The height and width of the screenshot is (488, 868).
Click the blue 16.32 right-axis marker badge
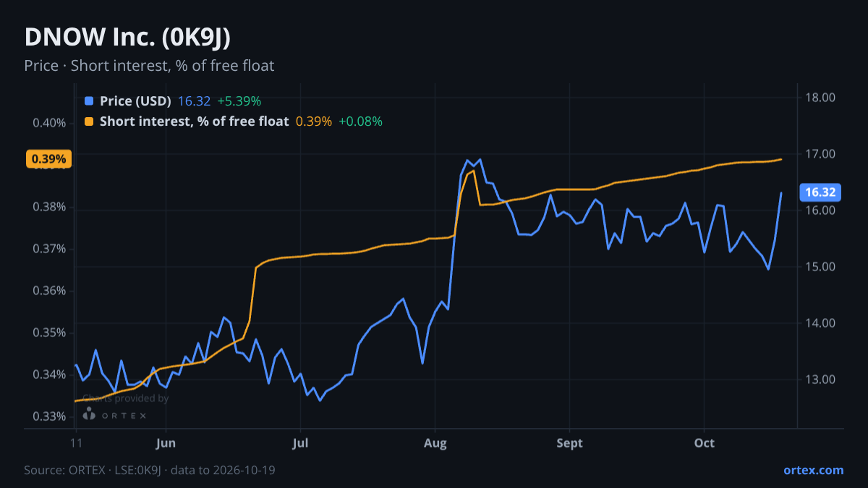tap(820, 192)
